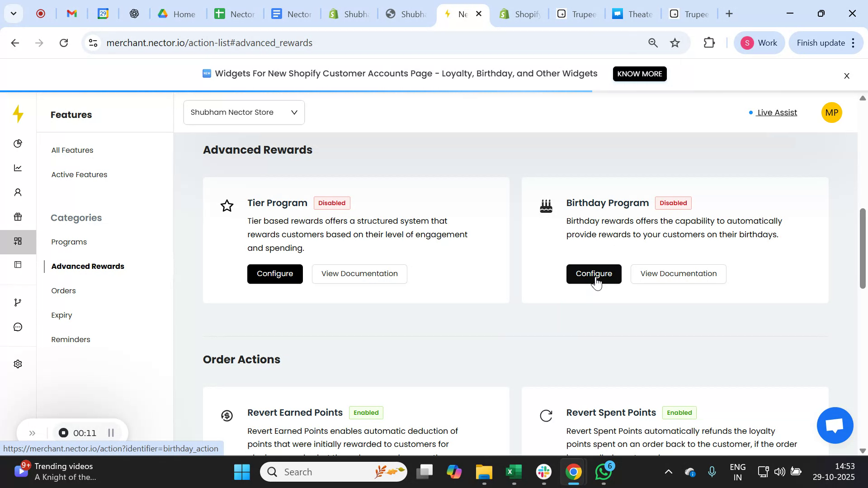The image size is (868, 488).
Task: Configure the Birthday Program
Action: pos(594,274)
